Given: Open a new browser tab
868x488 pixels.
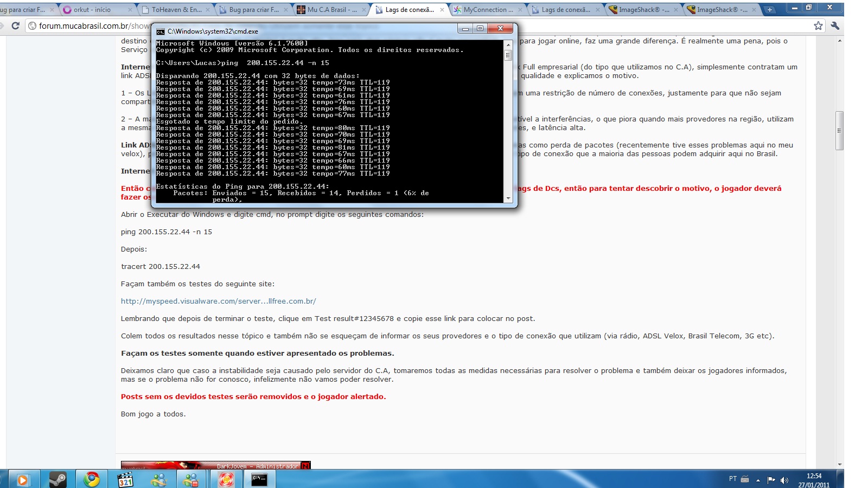Looking at the screenshot, I should tap(769, 10).
